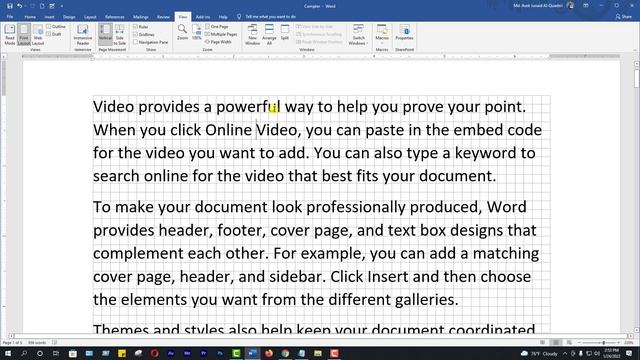
Task: Open the Immersive Reader
Action: pyautogui.click(x=82, y=34)
